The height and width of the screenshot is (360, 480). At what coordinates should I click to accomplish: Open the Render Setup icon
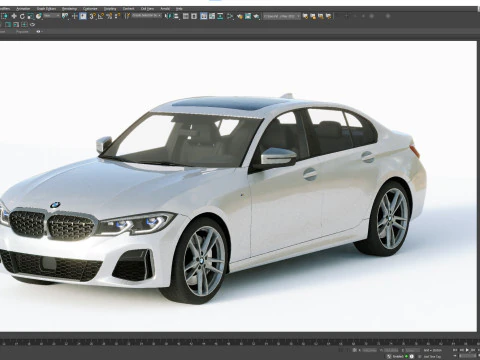point(240,16)
